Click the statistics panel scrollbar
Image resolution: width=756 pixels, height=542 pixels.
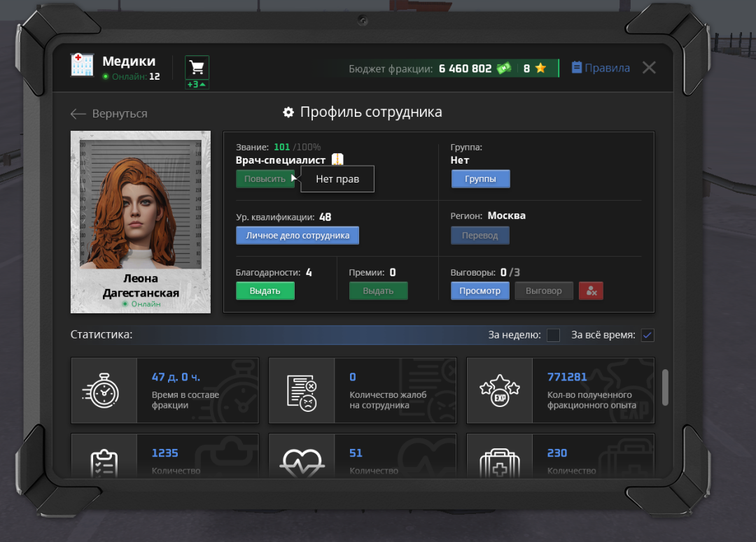tap(665, 389)
